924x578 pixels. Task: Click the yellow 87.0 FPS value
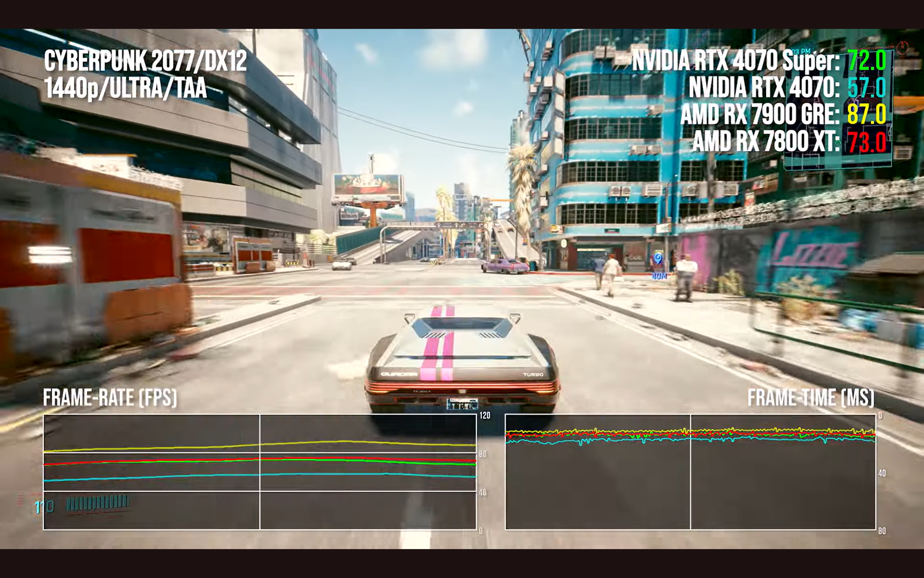pos(867,114)
